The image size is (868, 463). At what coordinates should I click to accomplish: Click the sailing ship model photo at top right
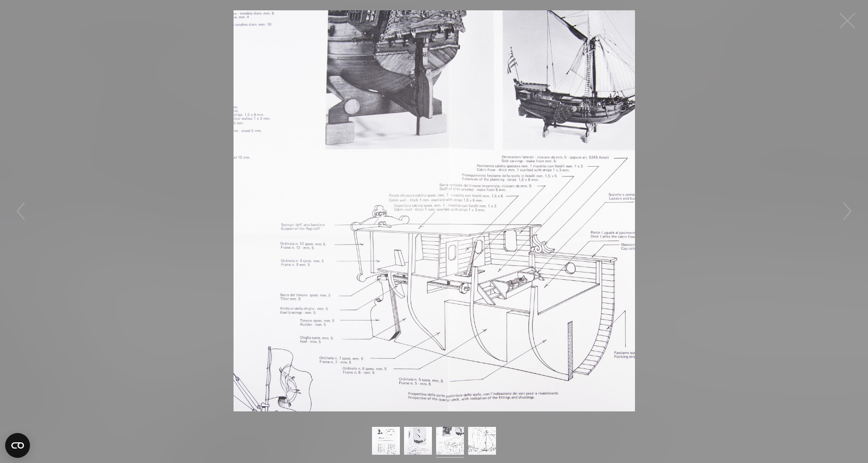tap(568, 77)
